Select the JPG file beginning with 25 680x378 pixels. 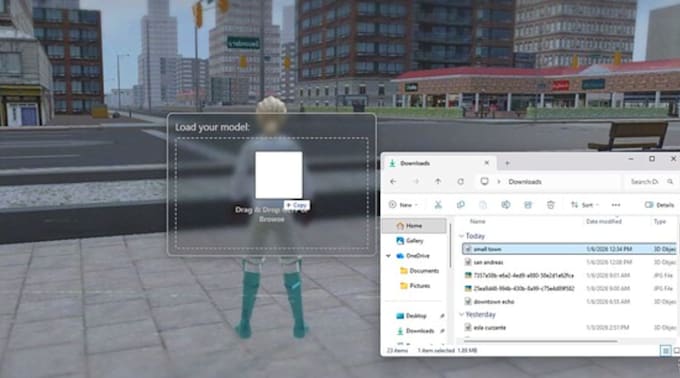(569, 289)
